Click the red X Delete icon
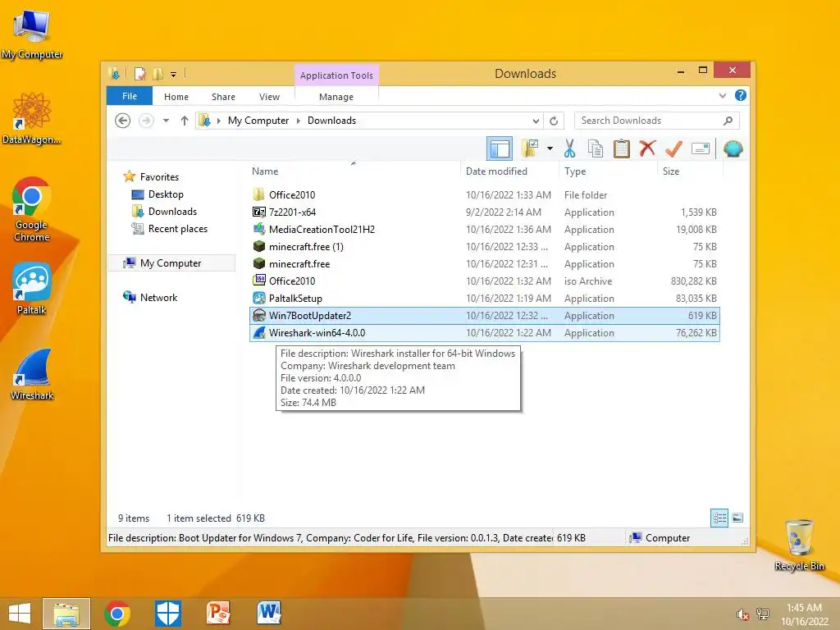The image size is (840, 630). (x=647, y=148)
